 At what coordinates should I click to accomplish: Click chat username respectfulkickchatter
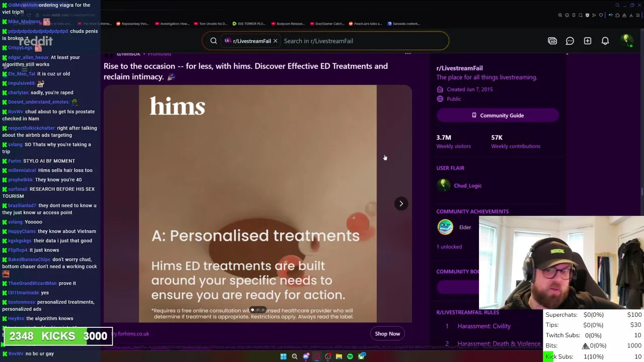tap(31, 128)
